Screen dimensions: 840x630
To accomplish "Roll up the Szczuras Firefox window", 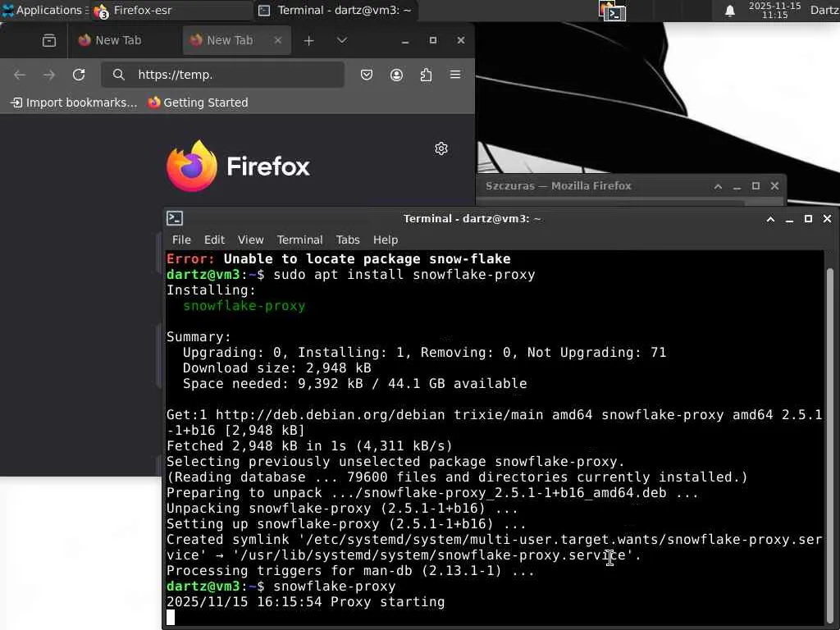I will pos(718,186).
